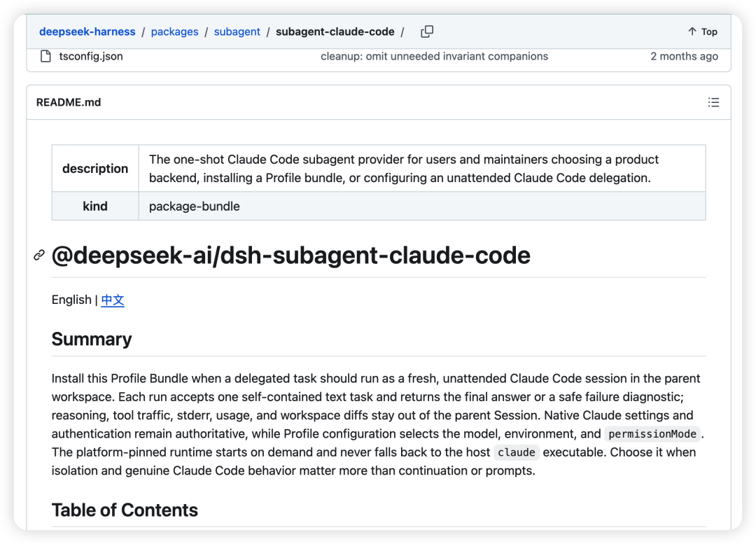Image resolution: width=756 pixels, height=544 pixels.
Task: Open commit 'cleanup: omit unneeded invariant companions'
Action: 435,57
